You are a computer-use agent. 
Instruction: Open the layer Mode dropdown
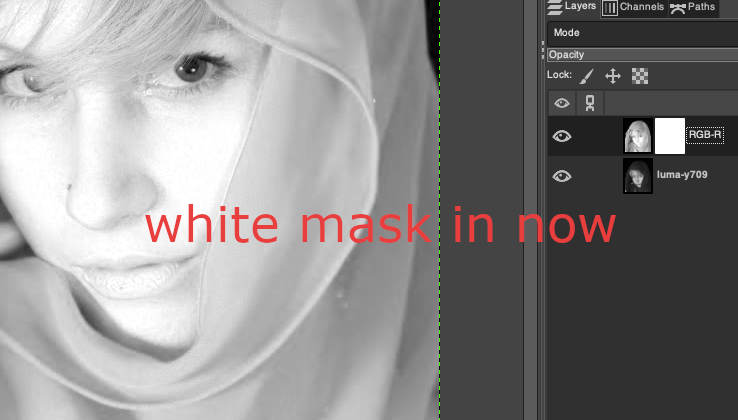pos(640,33)
